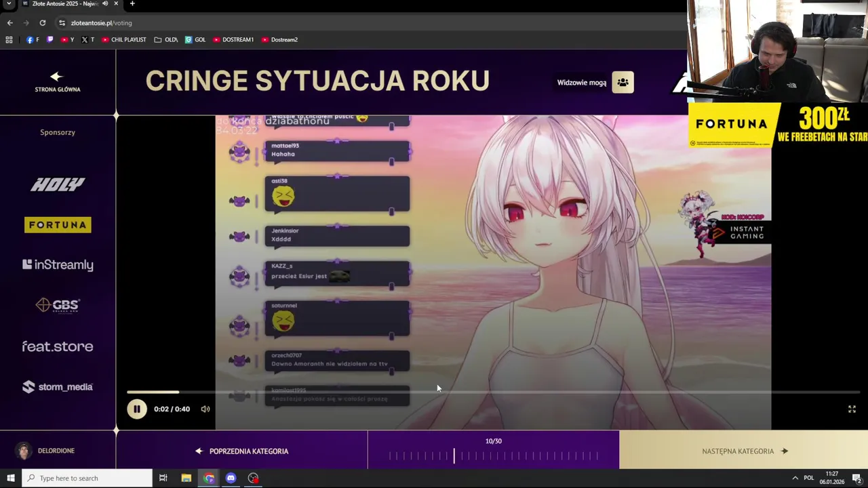Open the Twitch bookmark
This screenshot has height=488, width=868.
pyautogui.click(x=50, y=40)
